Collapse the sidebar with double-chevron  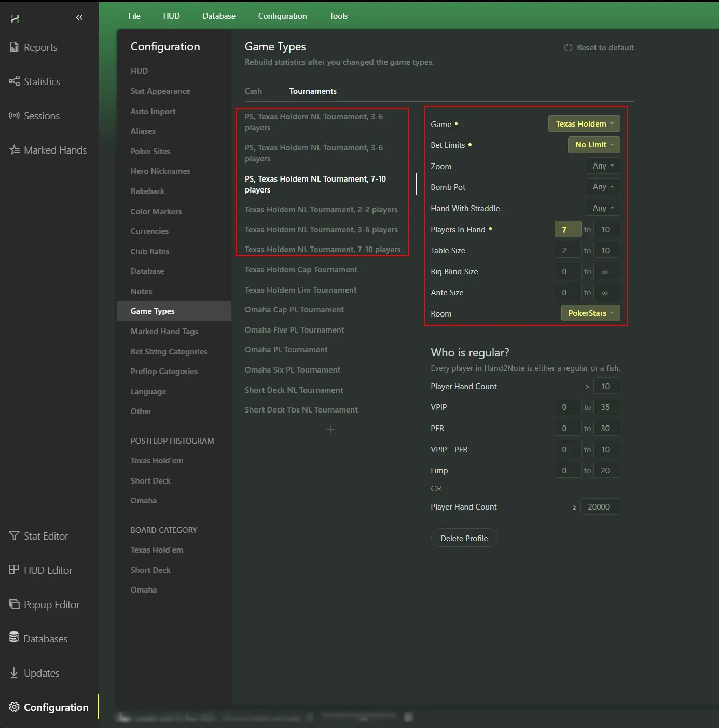point(79,17)
